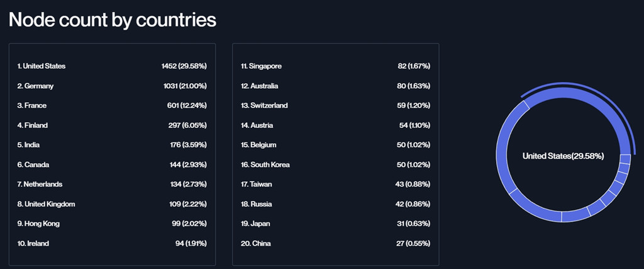This screenshot has height=269, width=644.
Task: Select the South Korea row
Action: (x=336, y=164)
